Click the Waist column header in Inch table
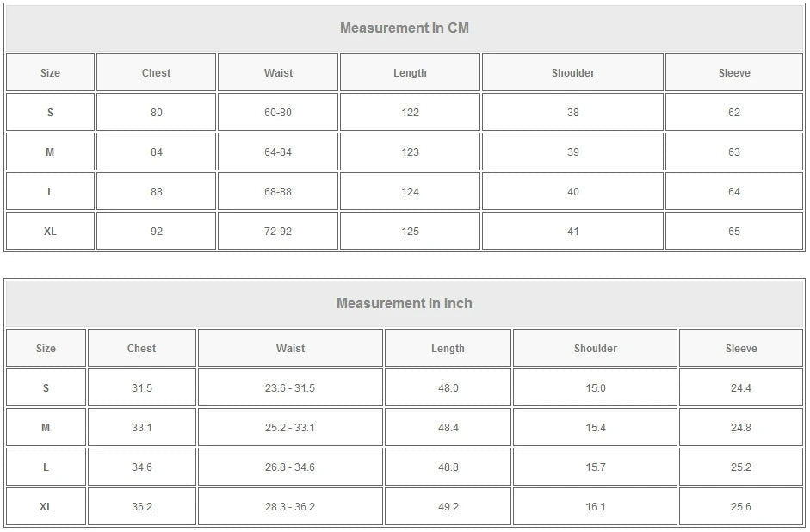 pos(290,349)
